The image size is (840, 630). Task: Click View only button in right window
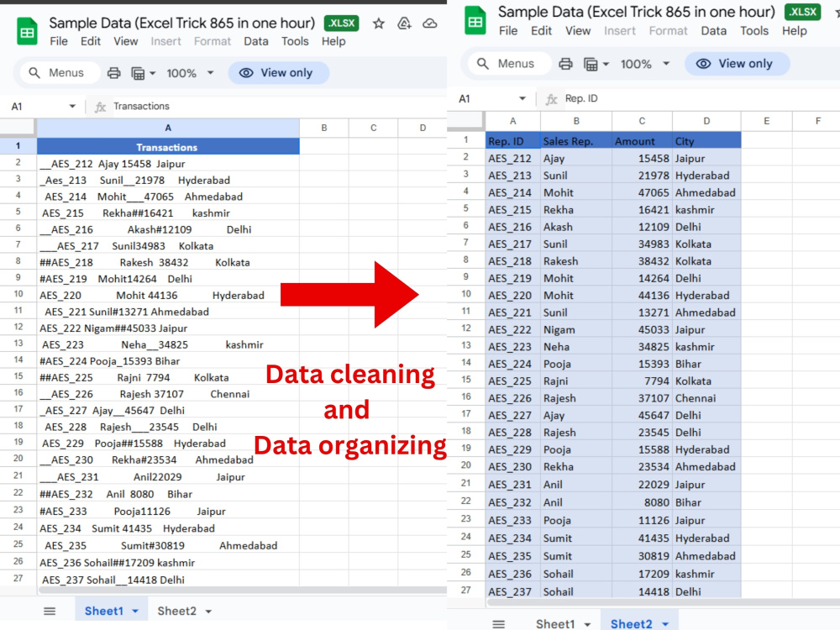pos(738,64)
